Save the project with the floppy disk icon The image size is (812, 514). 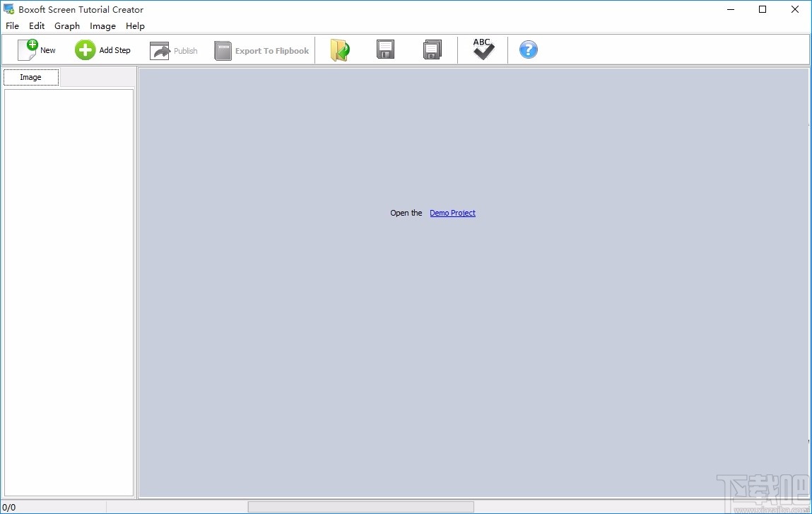click(385, 49)
